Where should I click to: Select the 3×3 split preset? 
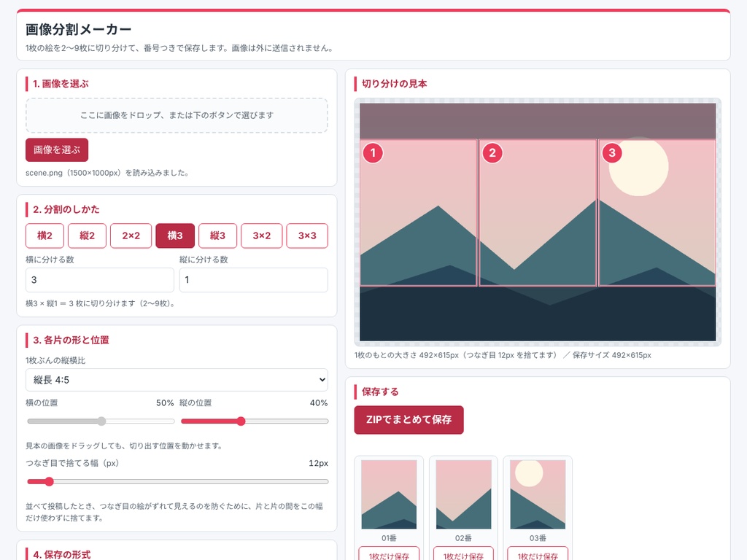(307, 236)
